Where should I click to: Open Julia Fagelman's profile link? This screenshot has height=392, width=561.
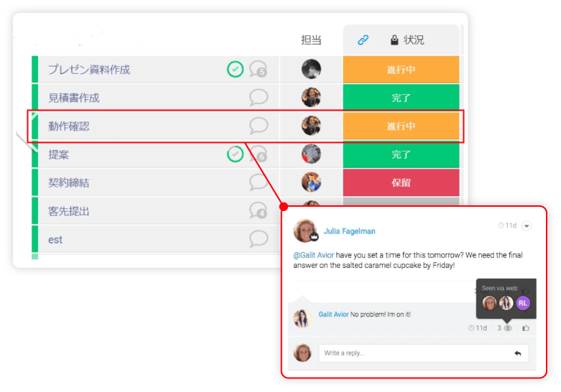pyautogui.click(x=350, y=231)
